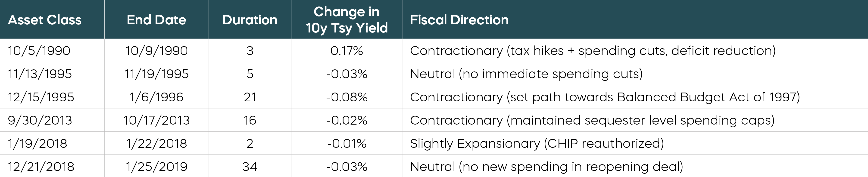This screenshot has height=177, width=868.
Task: Click the 10/5/1990 date cell
Action: tap(39, 51)
